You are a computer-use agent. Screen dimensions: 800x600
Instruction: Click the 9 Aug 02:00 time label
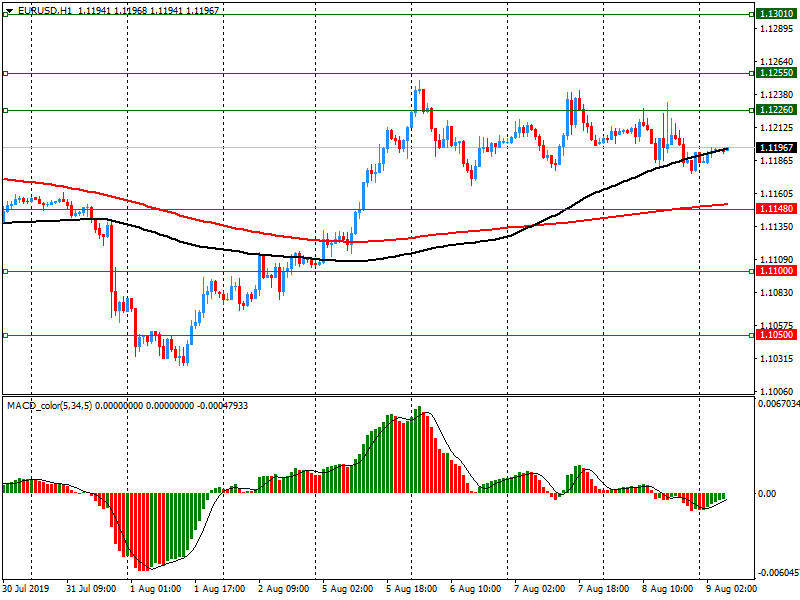tap(732, 589)
